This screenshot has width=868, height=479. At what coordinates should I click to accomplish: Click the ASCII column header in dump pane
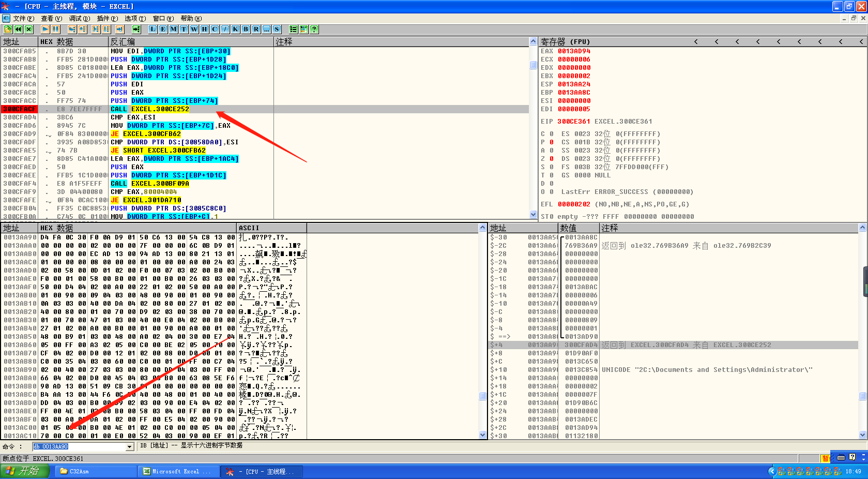[271, 228]
